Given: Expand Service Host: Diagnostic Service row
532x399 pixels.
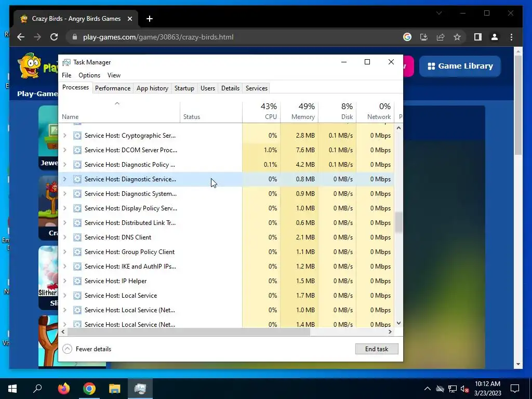Looking at the screenshot, I should click(65, 179).
